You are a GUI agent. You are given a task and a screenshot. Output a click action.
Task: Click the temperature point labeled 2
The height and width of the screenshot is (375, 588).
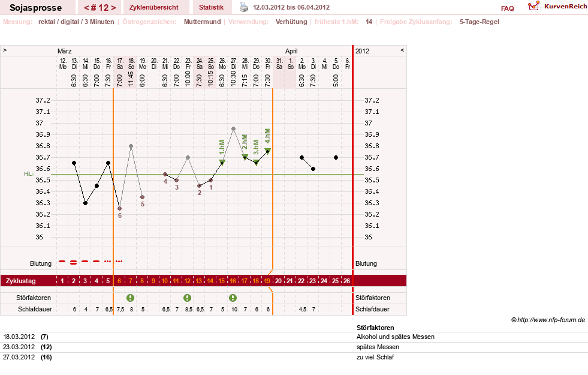click(x=199, y=186)
